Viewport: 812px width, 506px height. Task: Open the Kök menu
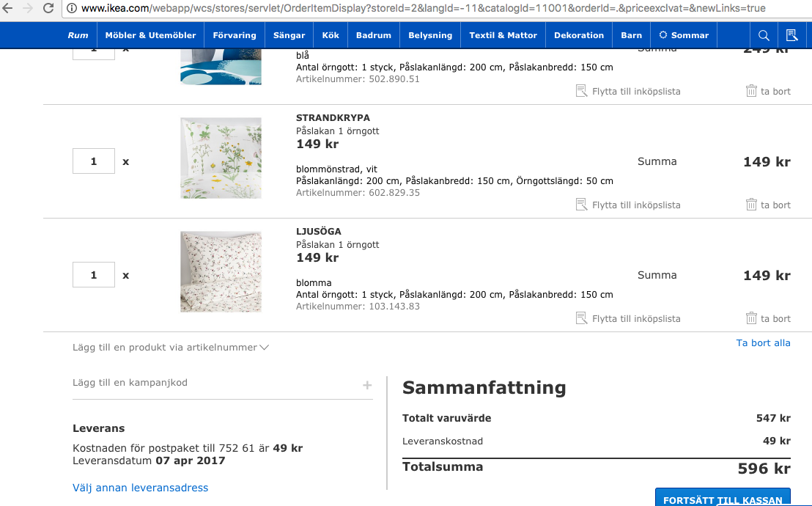tap(331, 35)
